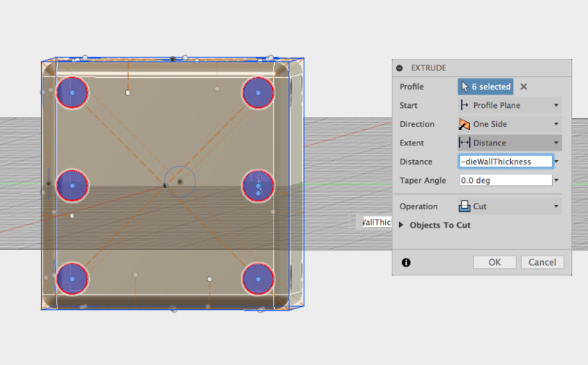588x365 pixels.
Task: Open the Distance field arrow menu
Action: (556, 162)
